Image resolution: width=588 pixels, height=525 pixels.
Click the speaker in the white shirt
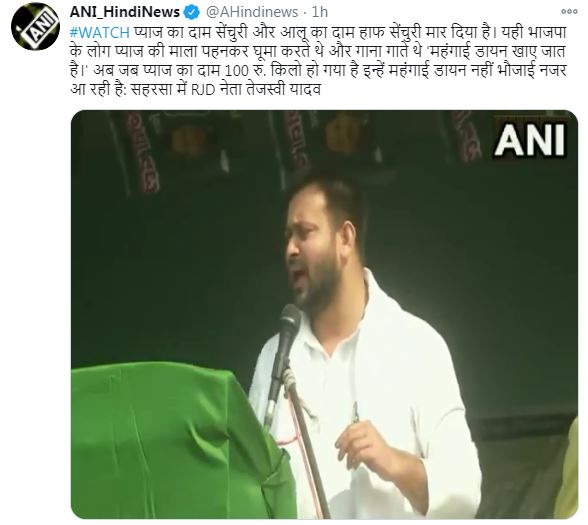[360, 349]
